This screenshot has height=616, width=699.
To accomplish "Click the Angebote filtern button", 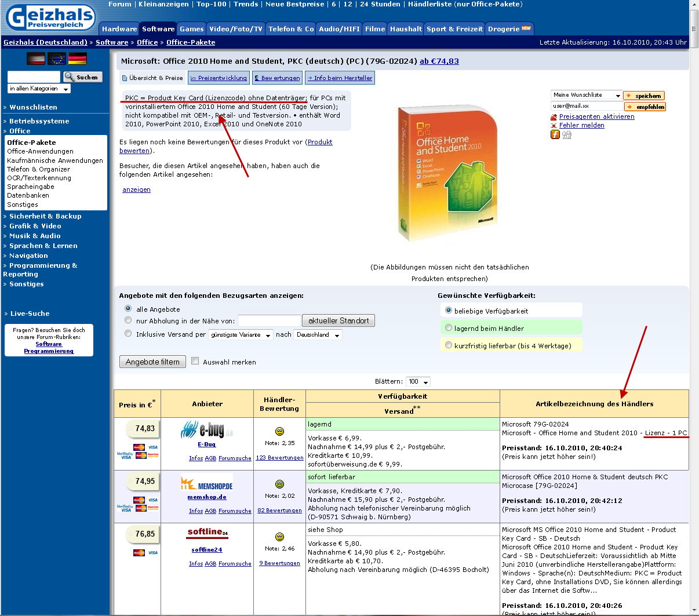I will coord(153,362).
